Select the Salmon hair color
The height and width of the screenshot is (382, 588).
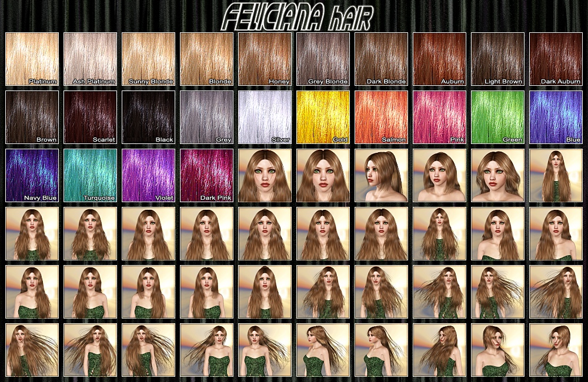(x=381, y=117)
